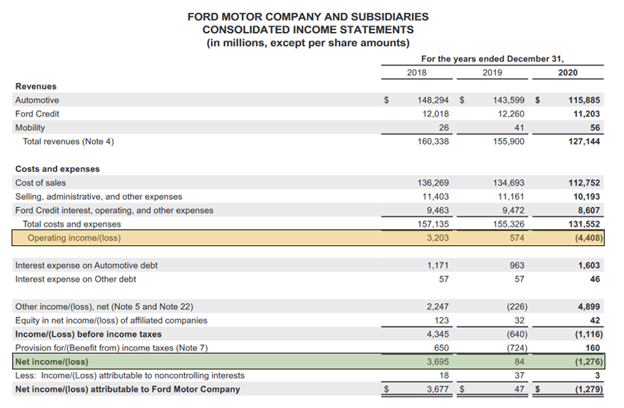Select Total revenues 2018 value 160,338
Viewport: 624px width, 408px height.
433,141
